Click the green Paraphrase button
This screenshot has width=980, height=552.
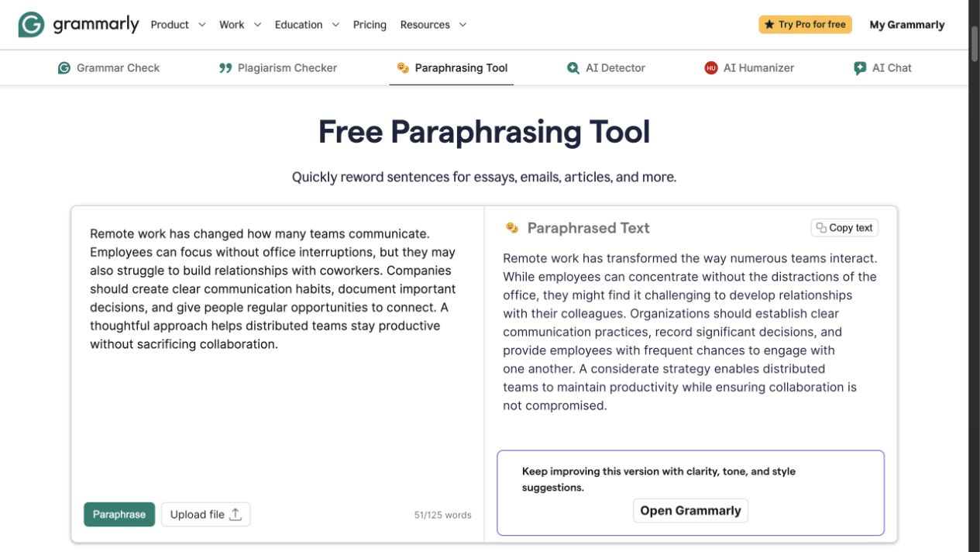(119, 514)
